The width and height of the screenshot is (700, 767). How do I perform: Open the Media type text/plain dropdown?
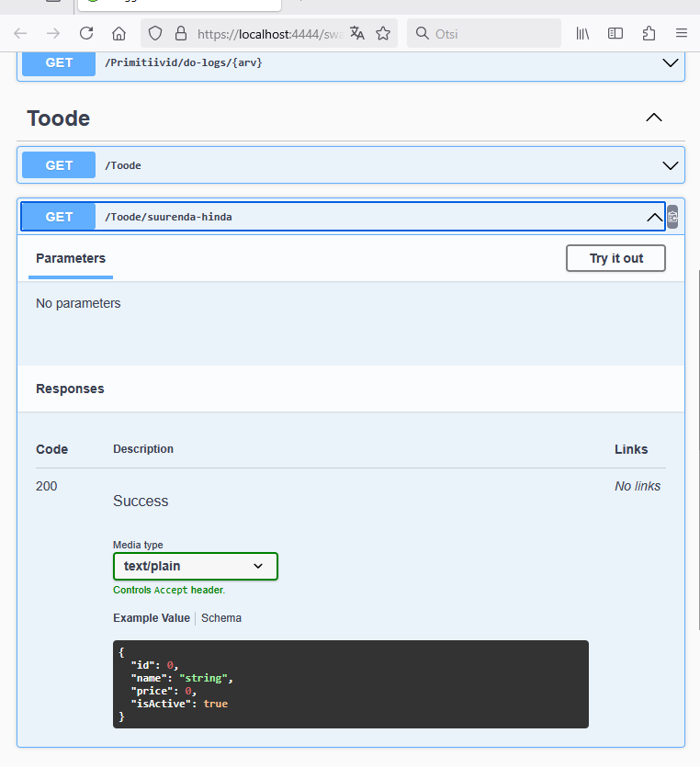coord(195,567)
